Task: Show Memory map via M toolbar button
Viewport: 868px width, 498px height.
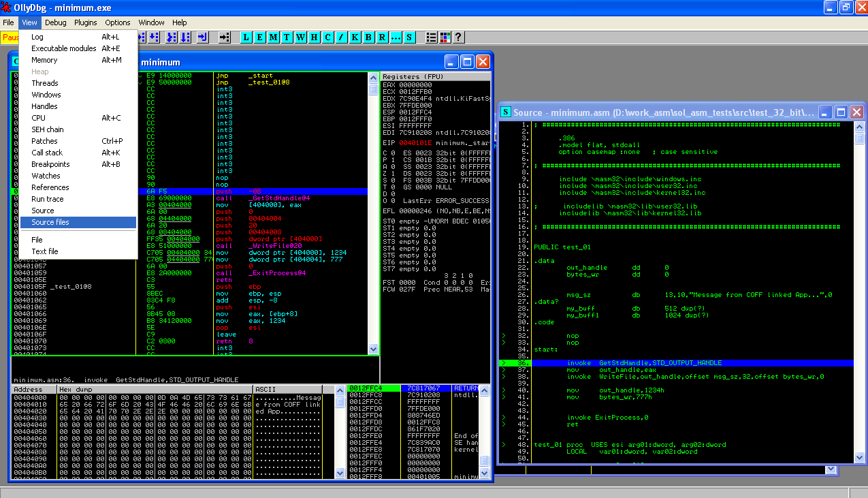Action: click(273, 37)
